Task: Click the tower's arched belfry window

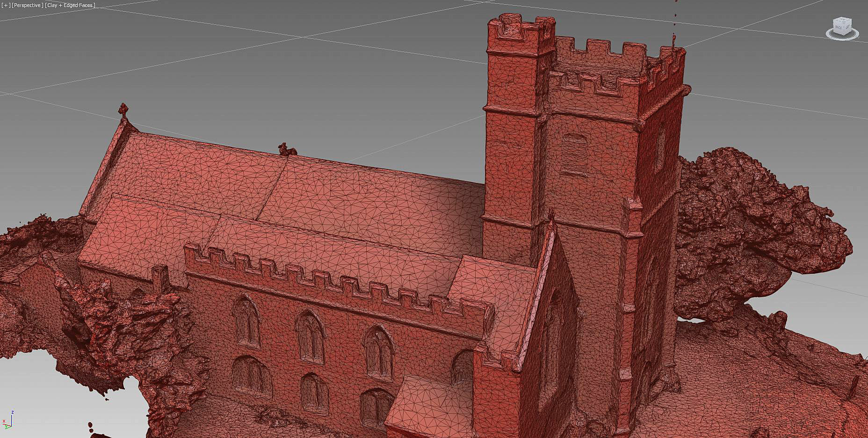Action: tap(574, 154)
